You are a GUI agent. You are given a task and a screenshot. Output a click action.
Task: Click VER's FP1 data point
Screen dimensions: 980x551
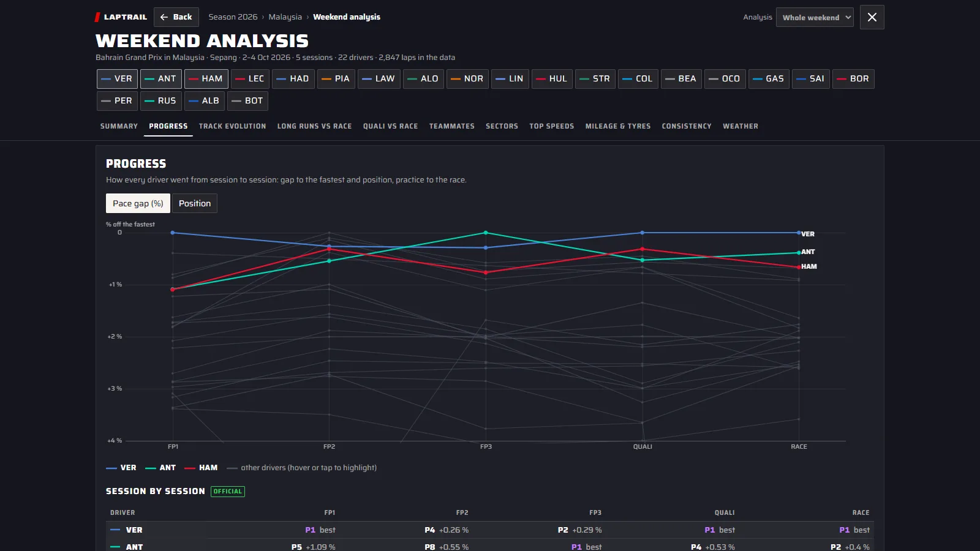click(x=173, y=233)
